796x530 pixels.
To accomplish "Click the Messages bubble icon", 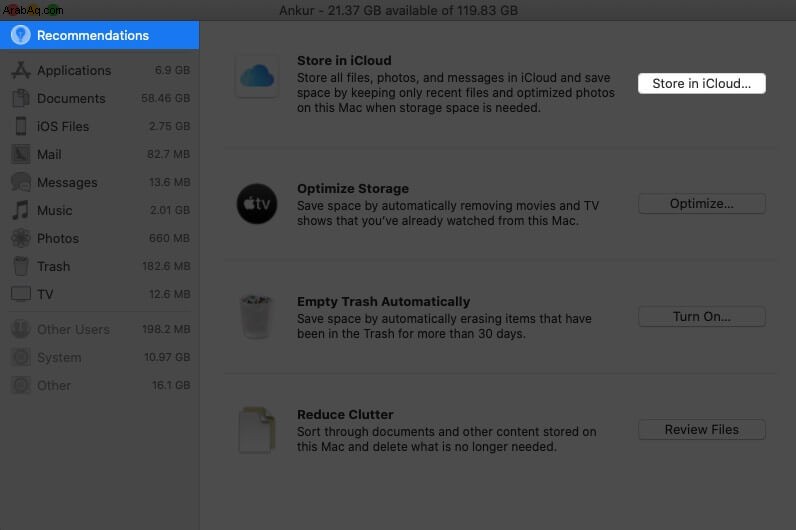I will pyautogui.click(x=21, y=182).
